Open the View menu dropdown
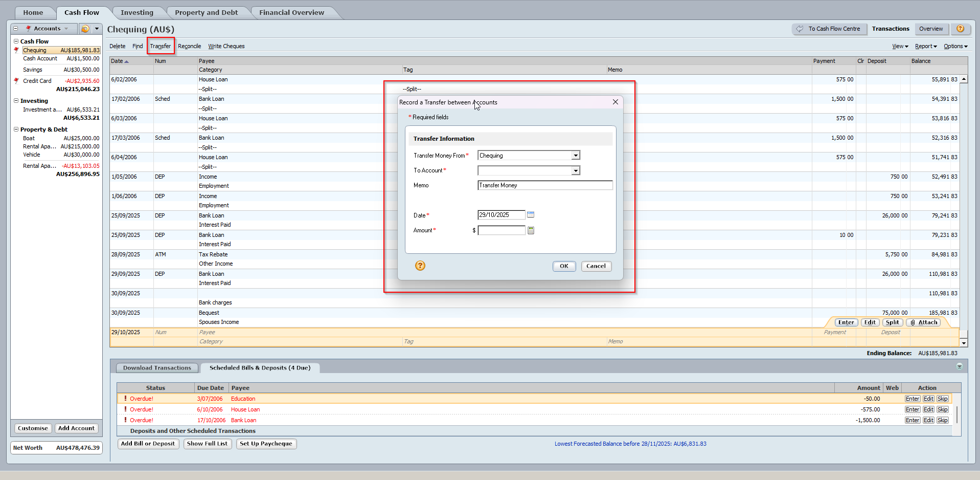This screenshot has width=980, height=480. click(900, 47)
